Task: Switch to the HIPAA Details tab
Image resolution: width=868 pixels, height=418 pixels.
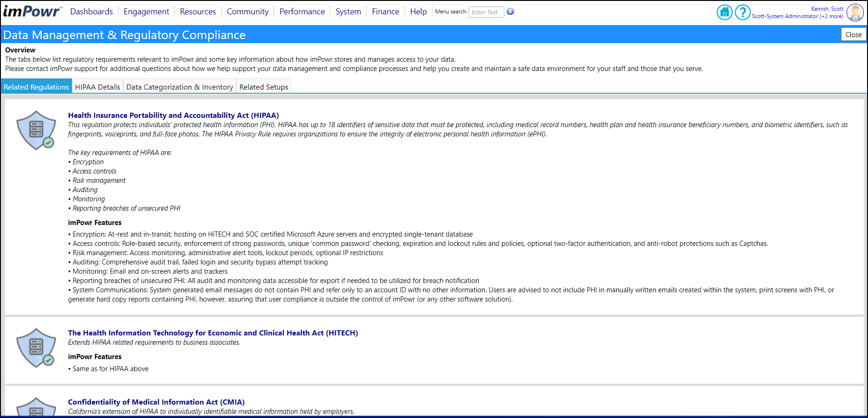Action: tap(98, 87)
